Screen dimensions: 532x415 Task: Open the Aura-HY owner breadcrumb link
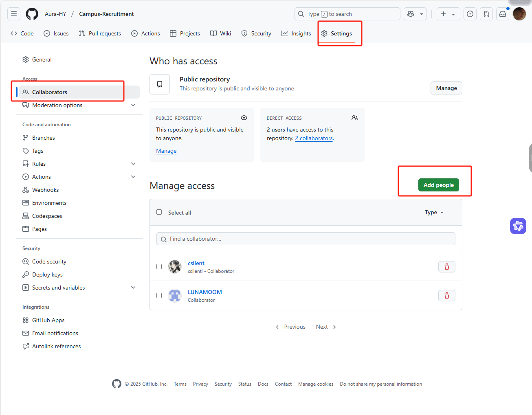pyautogui.click(x=55, y=14)
